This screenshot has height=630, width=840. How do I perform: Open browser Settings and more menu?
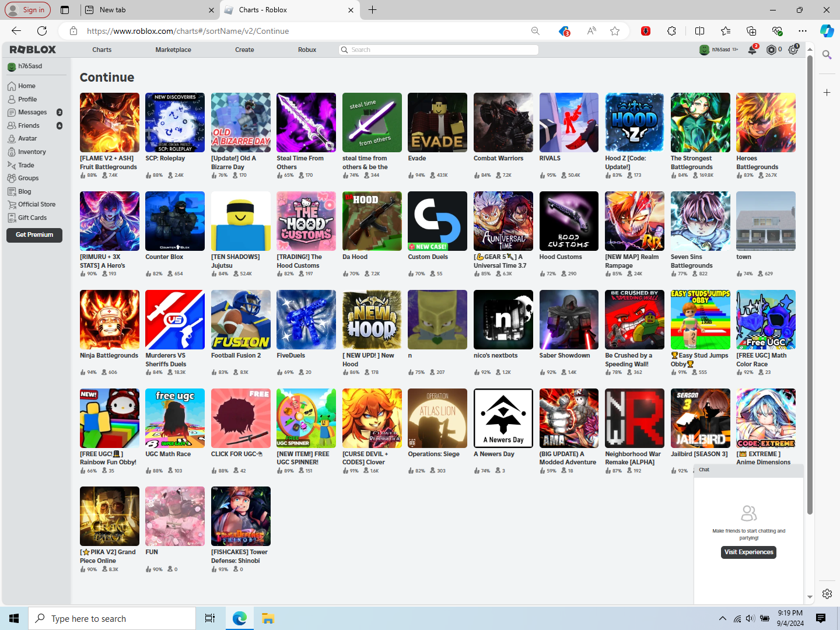[x=803, y=31]
